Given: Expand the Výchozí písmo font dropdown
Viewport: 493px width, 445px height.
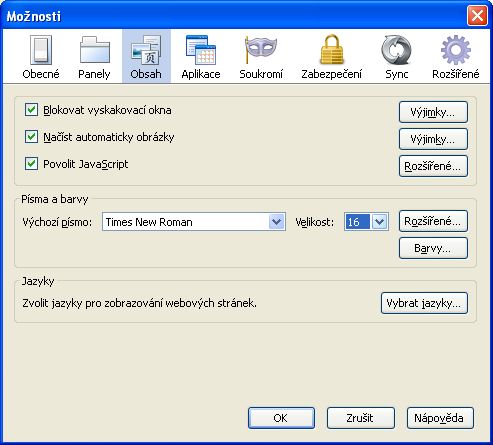Looking at the screenshot, I should pyautogui.click(x=194, y=222).
